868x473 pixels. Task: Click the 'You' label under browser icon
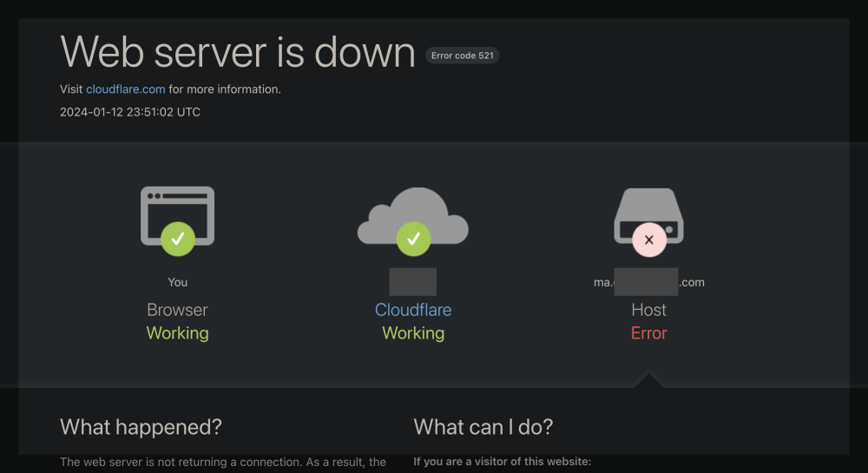pyautogui.click(x=178, y=282)
